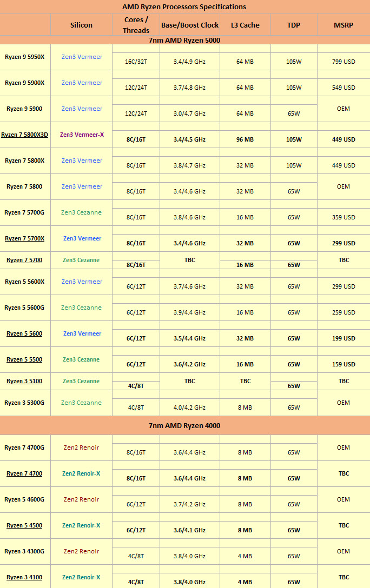This screenshot has width=370, height=588.
Task: Select the Ryzen 3 4300G row name
Action: pyautogui.click(x=24, y=552)
